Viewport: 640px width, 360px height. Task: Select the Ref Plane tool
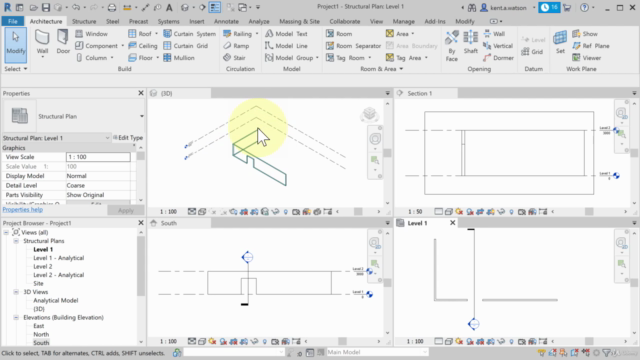coord(591,46)
